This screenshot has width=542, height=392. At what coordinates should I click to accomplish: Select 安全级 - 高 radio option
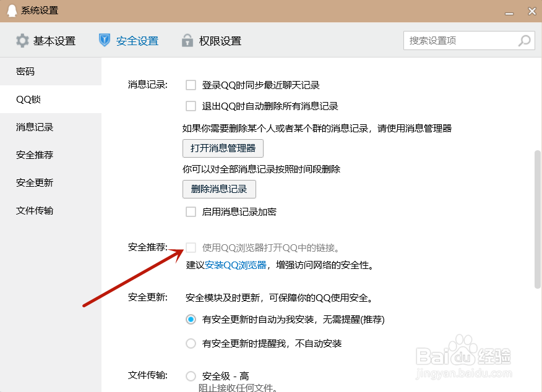click(191, 376)
